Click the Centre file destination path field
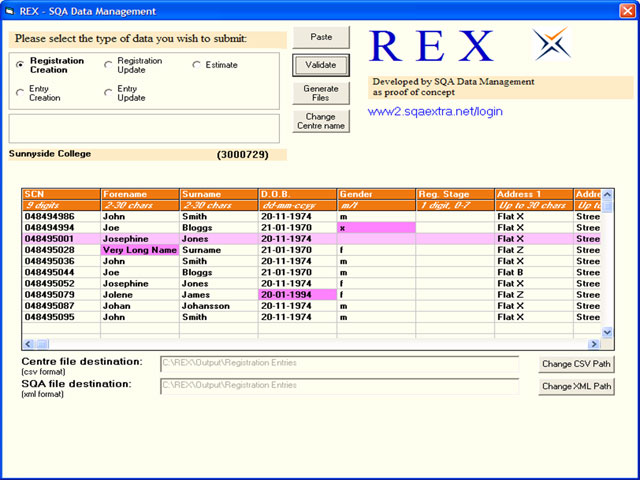The image size is (640, 480). [x=340, y=363]
